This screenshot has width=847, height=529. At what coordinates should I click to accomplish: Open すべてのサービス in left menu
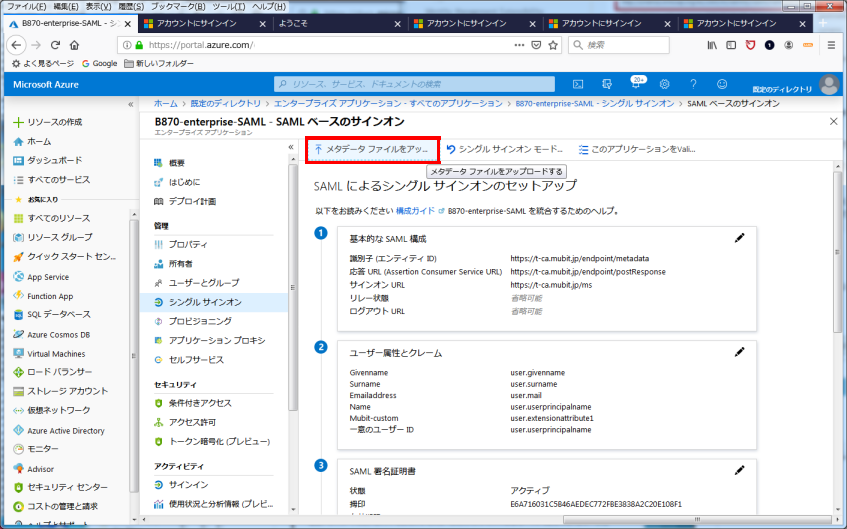(51, 180)
